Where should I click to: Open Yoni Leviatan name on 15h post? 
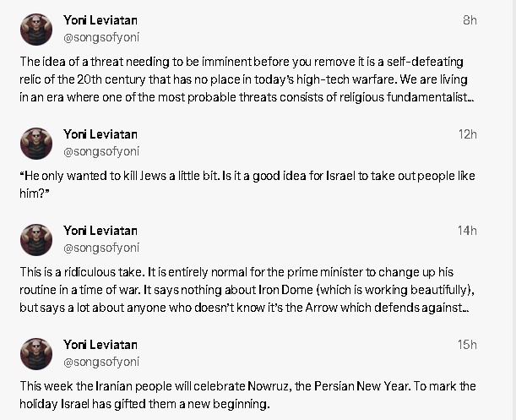100,345
